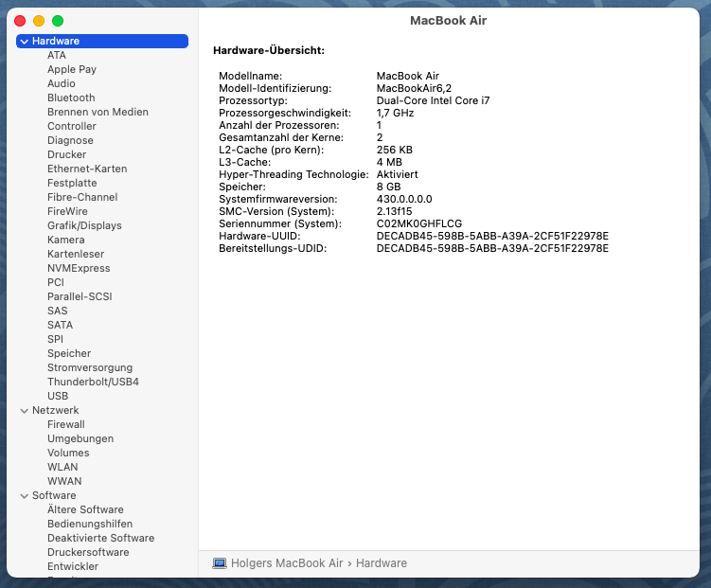Click the model identifier MacBookAir6,2
Image resolution: width=711 pixels, height=588 pixels.
point(414,88)
